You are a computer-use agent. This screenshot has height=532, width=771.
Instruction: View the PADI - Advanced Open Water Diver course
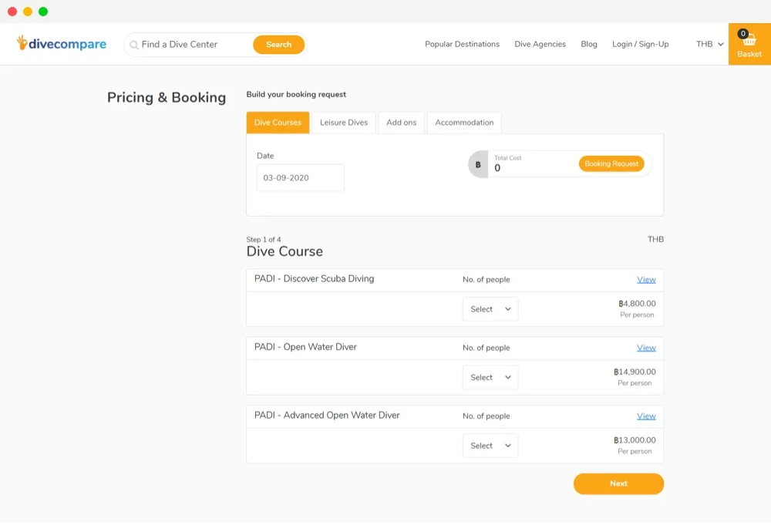(x=646, y=416)
